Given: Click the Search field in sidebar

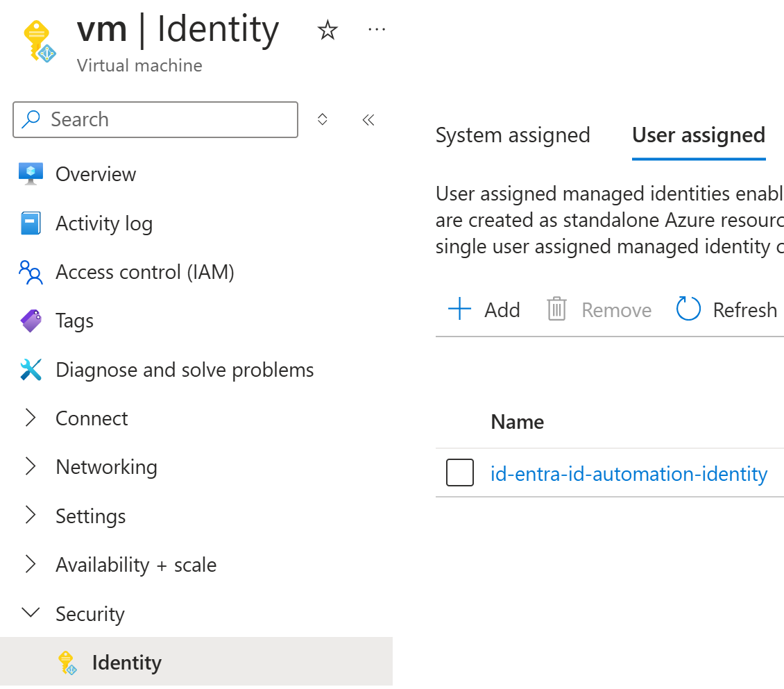Looking at the screenshot, I should click(155, 119).
